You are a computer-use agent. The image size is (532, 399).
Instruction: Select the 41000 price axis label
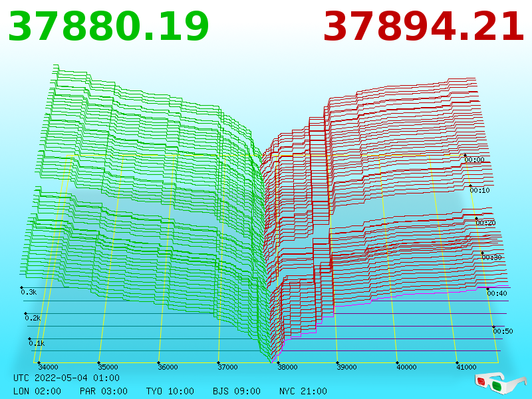[466, 367]
